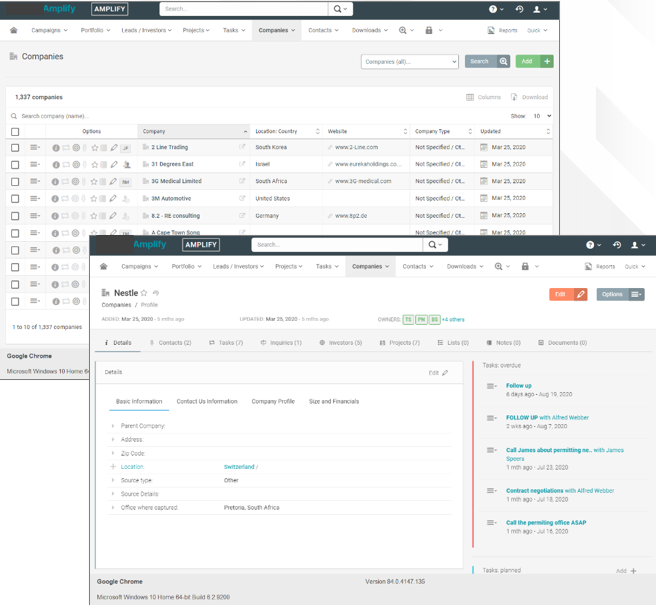The image size is (656, 605).
Task: Open the options menu for 2 Line Trading row
Action: 35,147
